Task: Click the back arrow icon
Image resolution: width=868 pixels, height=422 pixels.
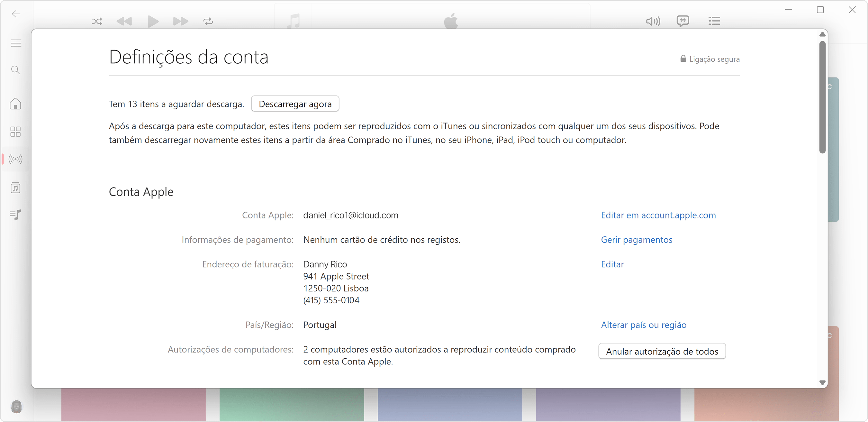Action: 16,14
